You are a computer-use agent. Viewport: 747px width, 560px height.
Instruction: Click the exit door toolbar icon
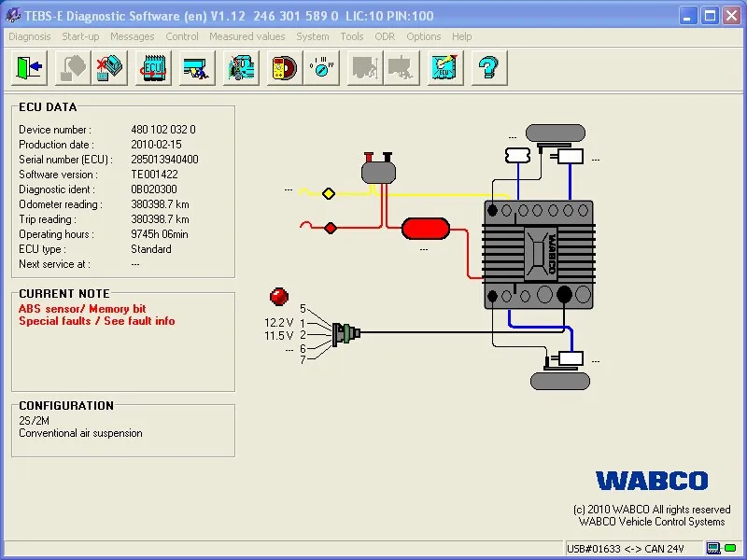pos(29,68)
